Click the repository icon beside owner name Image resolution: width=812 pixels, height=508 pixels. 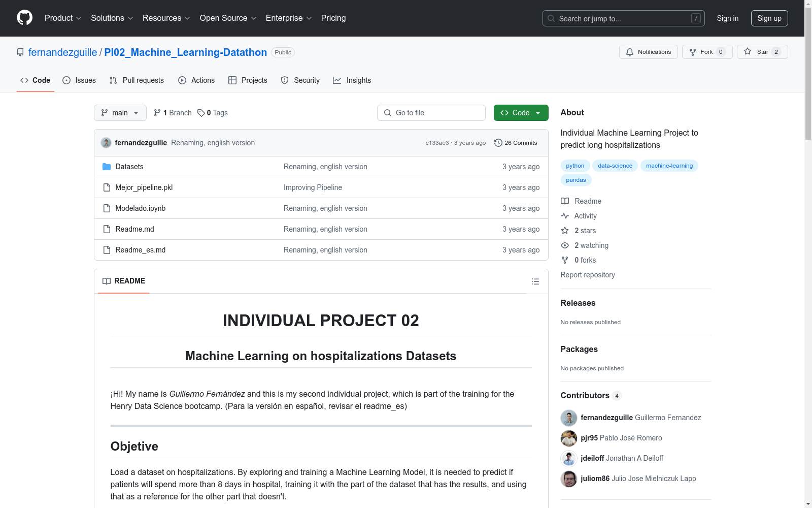[20, 52]
